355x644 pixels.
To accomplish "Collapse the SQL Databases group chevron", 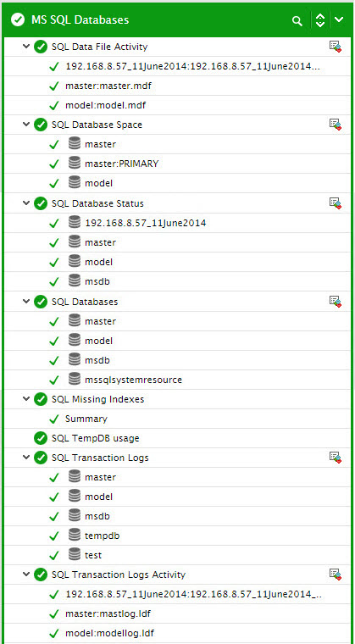I will [x=27, y=302].
